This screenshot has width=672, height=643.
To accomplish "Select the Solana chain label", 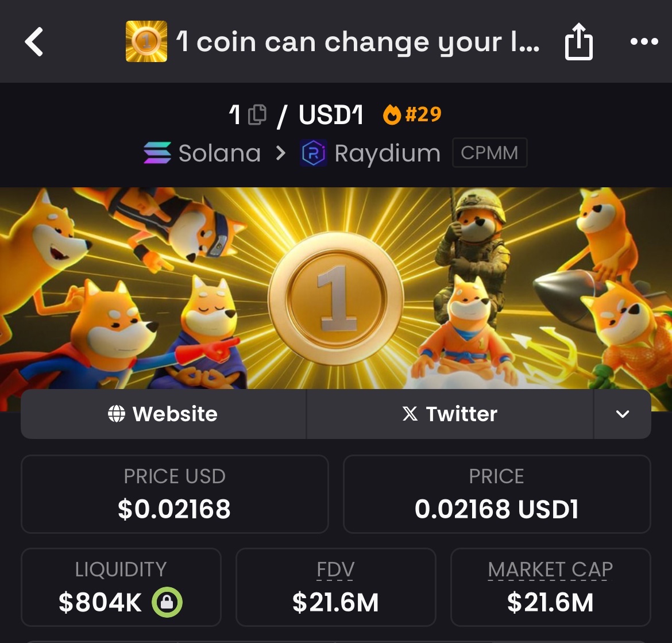I will pyautogui.click(x=219, y=153).
